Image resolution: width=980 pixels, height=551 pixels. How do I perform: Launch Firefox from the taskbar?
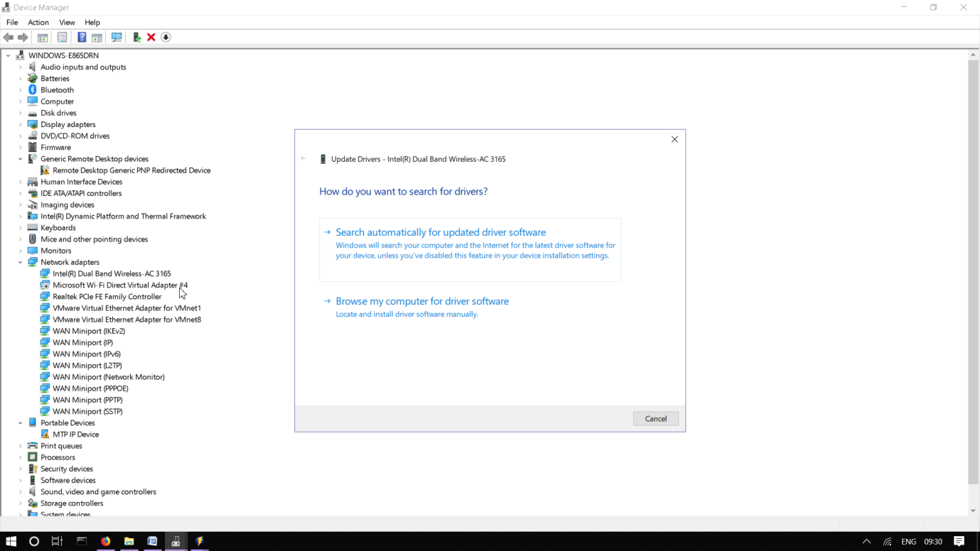click(105, 541)
